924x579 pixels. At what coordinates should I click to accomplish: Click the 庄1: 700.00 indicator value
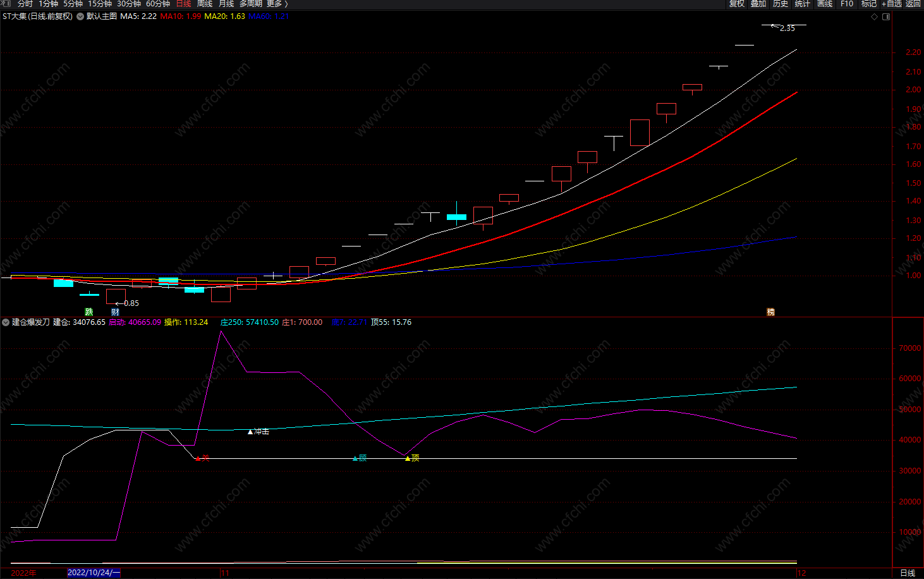302,322
